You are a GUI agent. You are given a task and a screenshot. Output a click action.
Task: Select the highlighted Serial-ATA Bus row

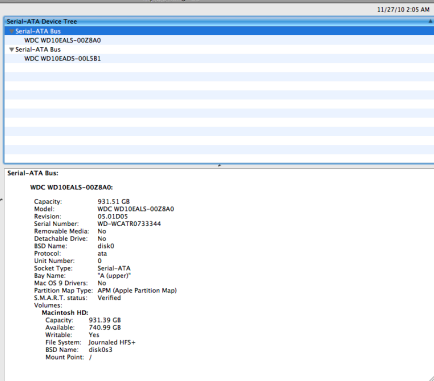[x=219, y=31]
